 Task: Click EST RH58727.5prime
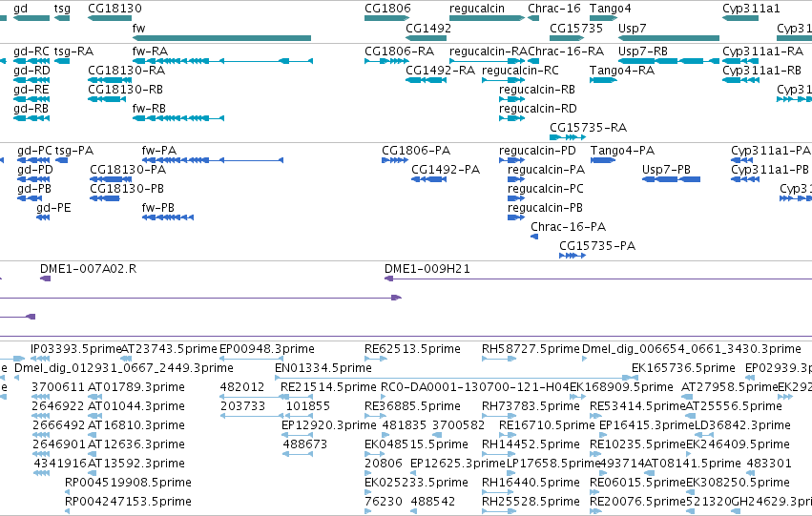531,349
